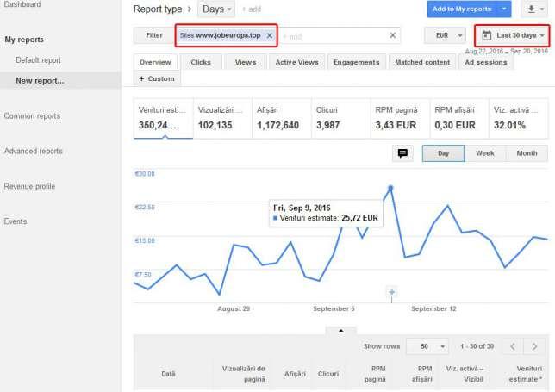Click the download report icon
This screenshot has height=392, width=555.
pos(531,9)
